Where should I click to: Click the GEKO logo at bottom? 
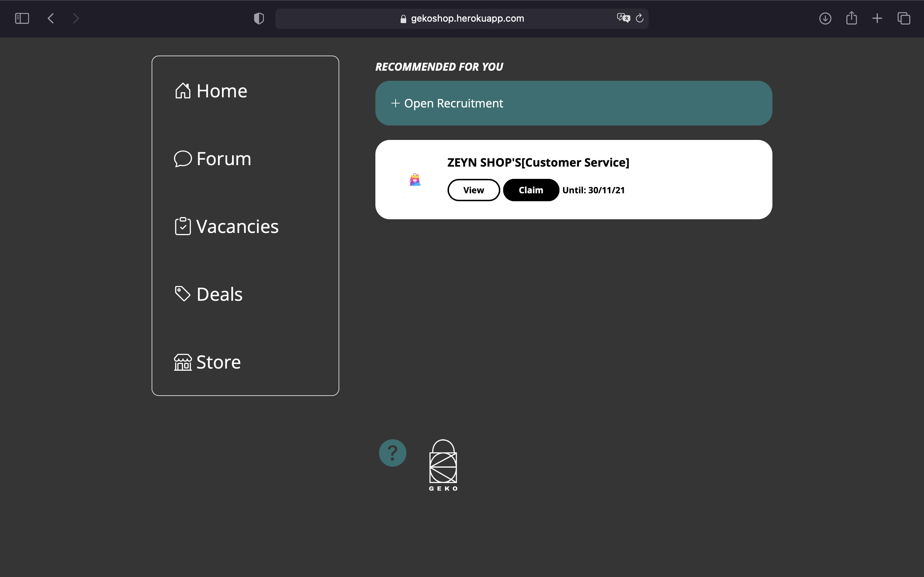[443, 465]
